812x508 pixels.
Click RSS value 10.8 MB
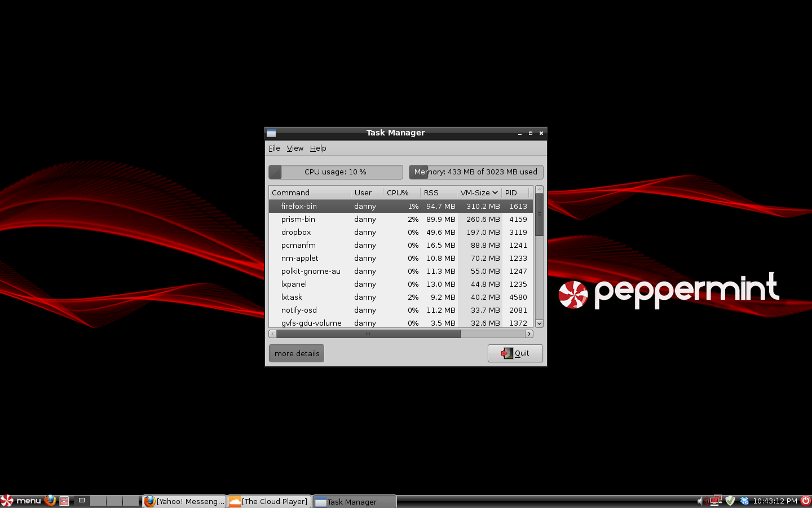pos(441,259)
